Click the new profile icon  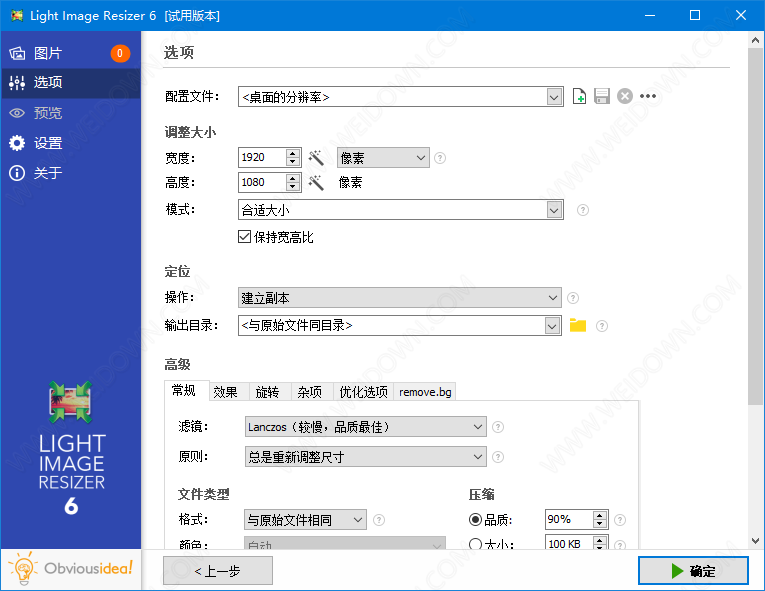(x=580, y=96)
